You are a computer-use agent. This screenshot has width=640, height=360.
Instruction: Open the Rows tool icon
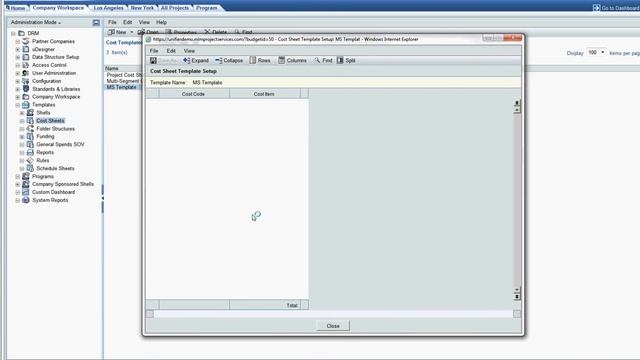(x=253, y=60)
